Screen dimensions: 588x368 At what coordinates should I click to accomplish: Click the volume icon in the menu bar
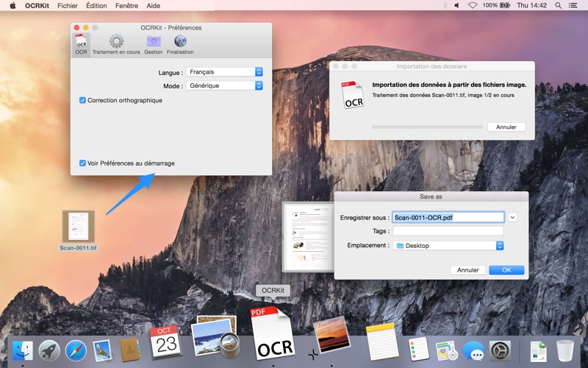tap(456, 5)
